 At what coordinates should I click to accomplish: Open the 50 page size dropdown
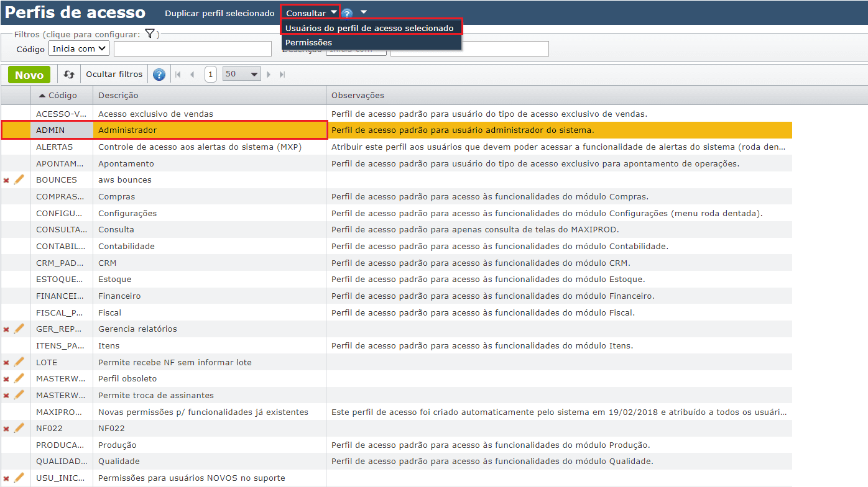(242, 75)
